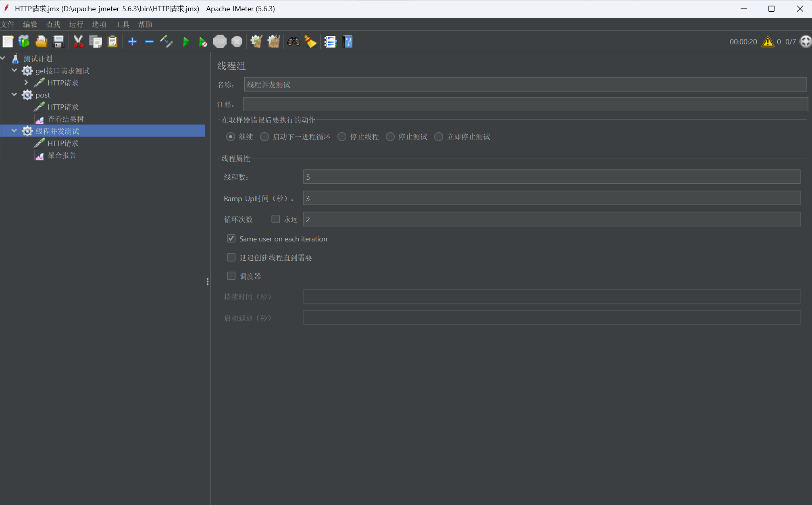Click the yellow warning log icon
Image resolution: width=812 pixels, height=505 pixels.
pyautogui.click(x=768, y=42)
